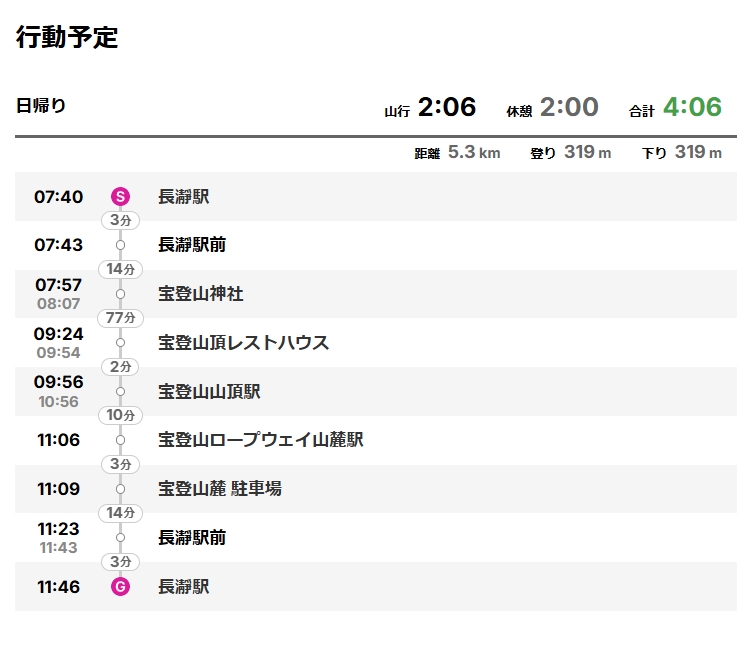755x650 pixels.
Task: Click the 合計 4:06 total time
Action: 675,107
